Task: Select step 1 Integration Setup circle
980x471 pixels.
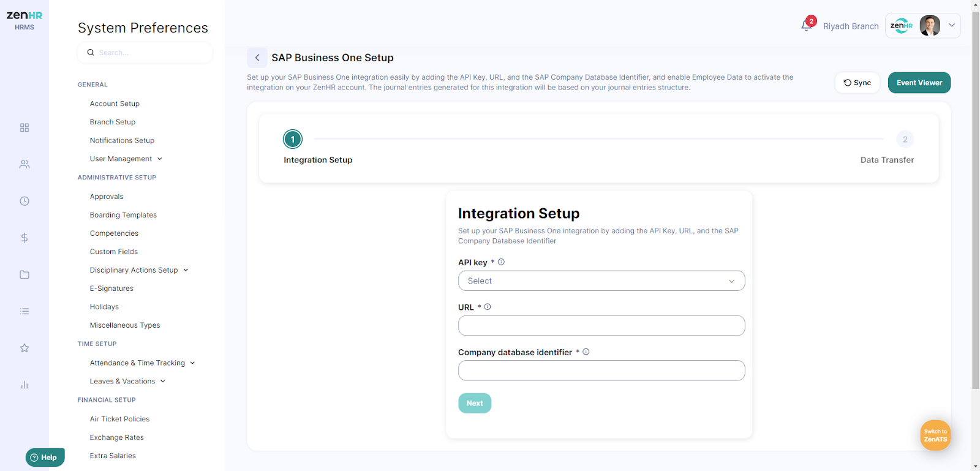Action: coord(293,139)
